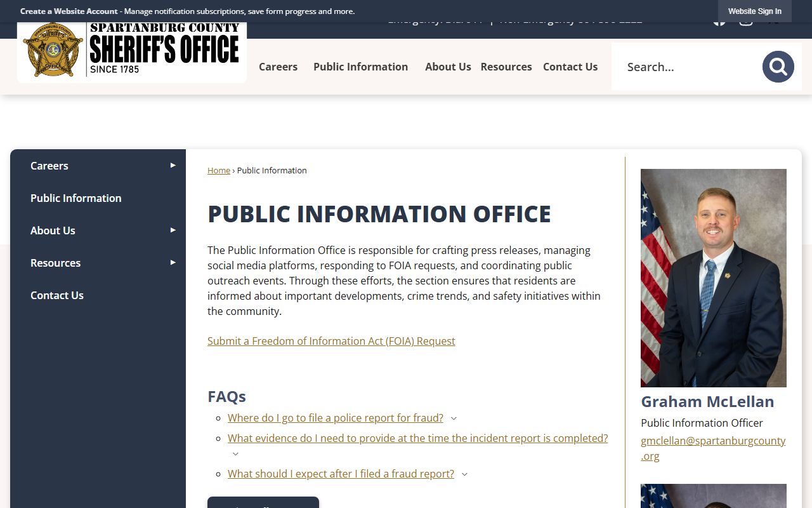Open Resources in the top navigation
812x508 pixels.
[x=506, y=67]
